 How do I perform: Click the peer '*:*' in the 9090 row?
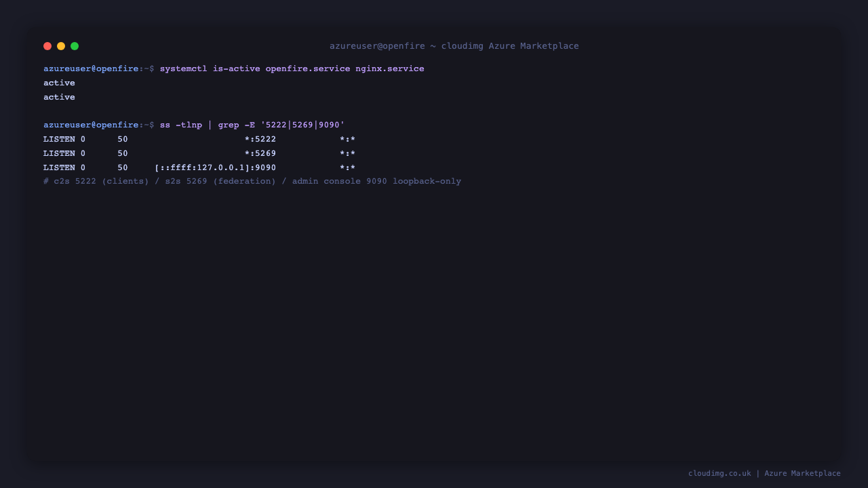click(x=348, y=168)
